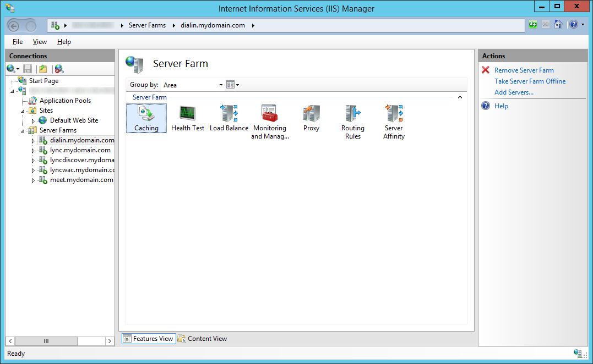Click Take Server Farm Offline link

(530, 81)
